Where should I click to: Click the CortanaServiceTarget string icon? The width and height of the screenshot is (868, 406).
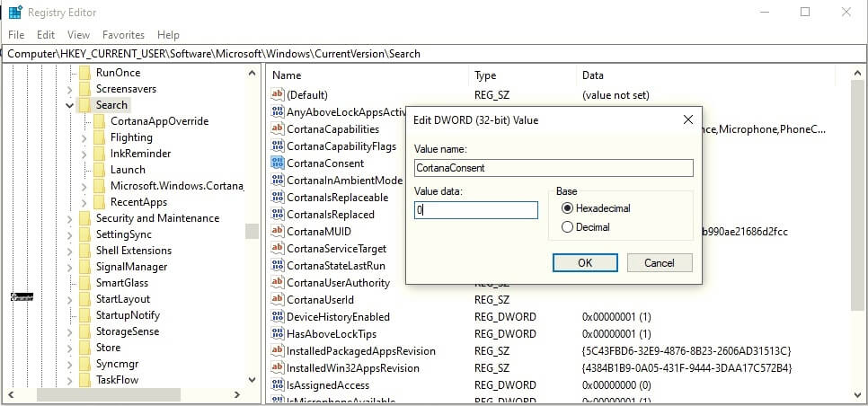(278, 249)
